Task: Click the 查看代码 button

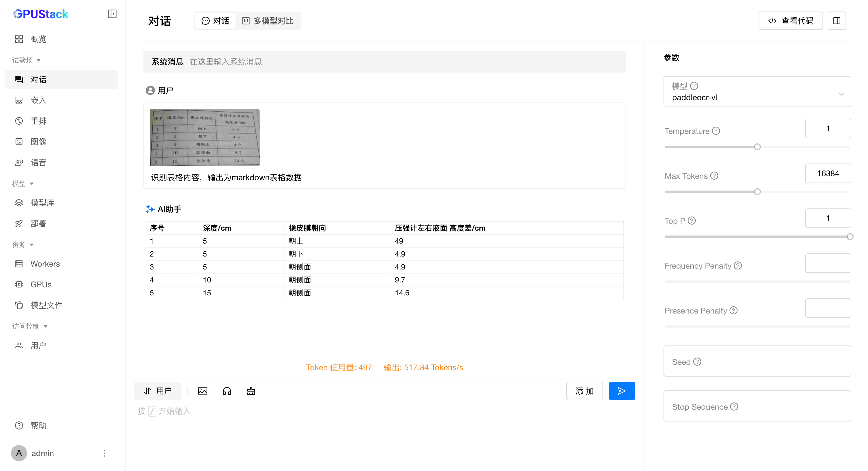Action: [790, 21]
